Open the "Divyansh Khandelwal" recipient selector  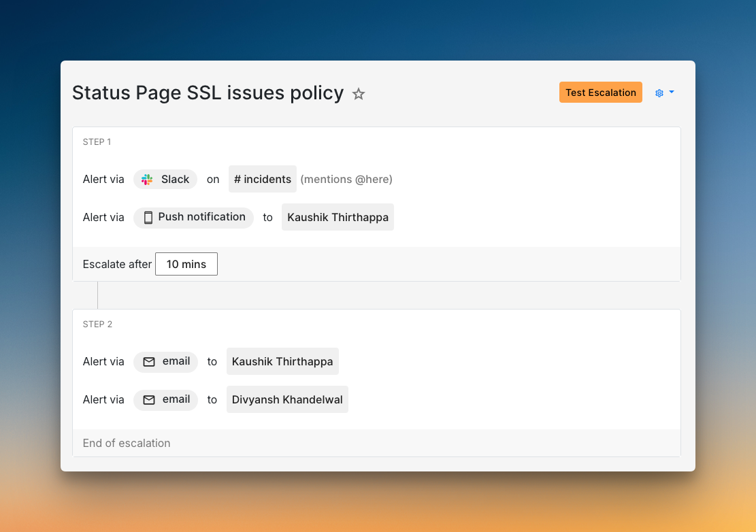tap(287, 399)
